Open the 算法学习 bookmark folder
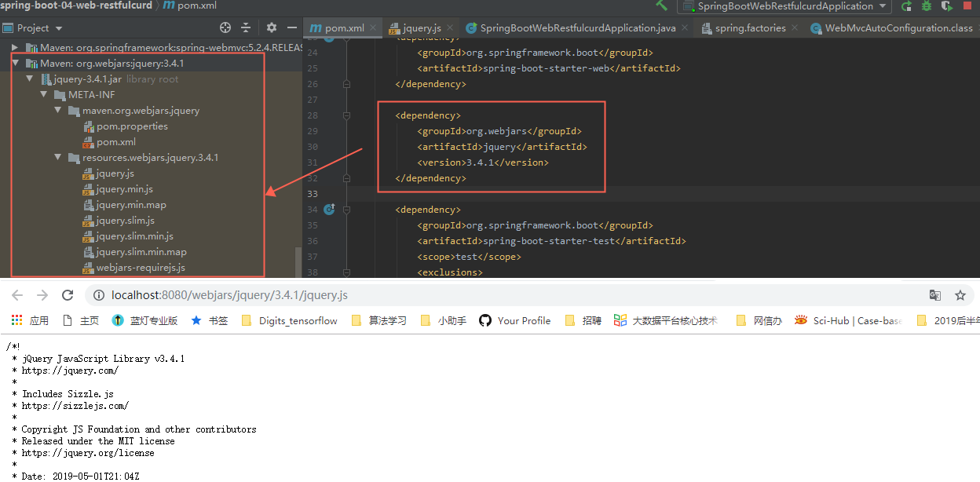The width and height of the screenshot is (980, 482). tap(378, 320)
